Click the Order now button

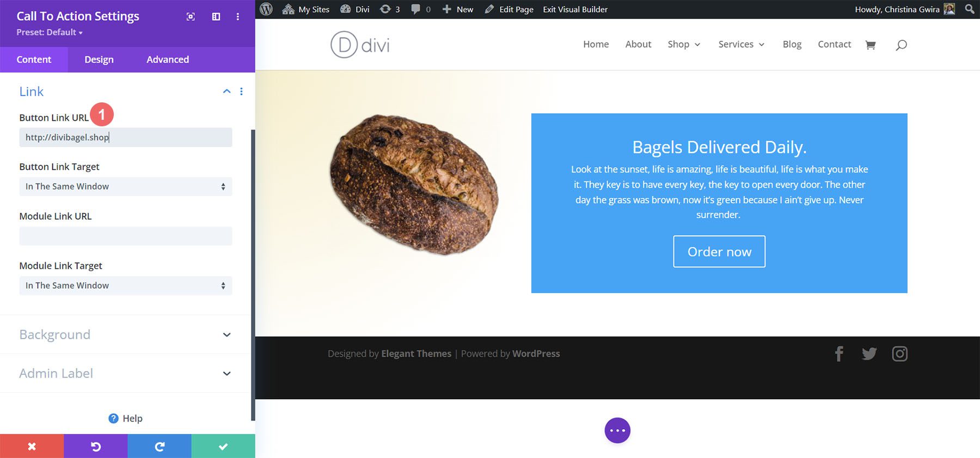pos(719,252)
